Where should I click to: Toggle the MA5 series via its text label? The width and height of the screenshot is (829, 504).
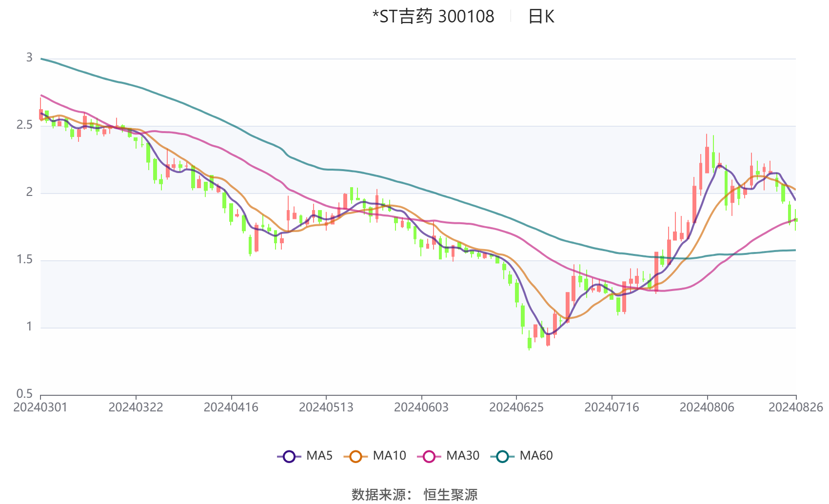(x=319, y=456)
